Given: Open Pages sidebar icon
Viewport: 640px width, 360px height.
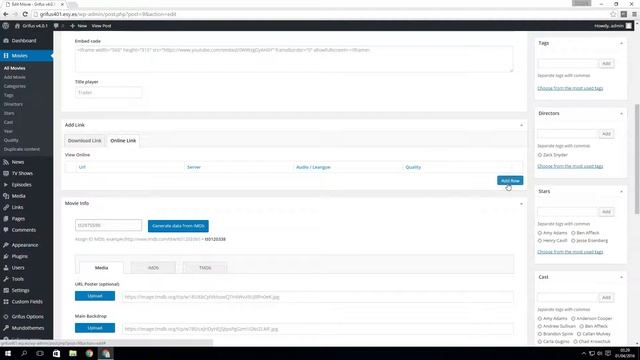Looking at the screenshot, I should [6, 219].
